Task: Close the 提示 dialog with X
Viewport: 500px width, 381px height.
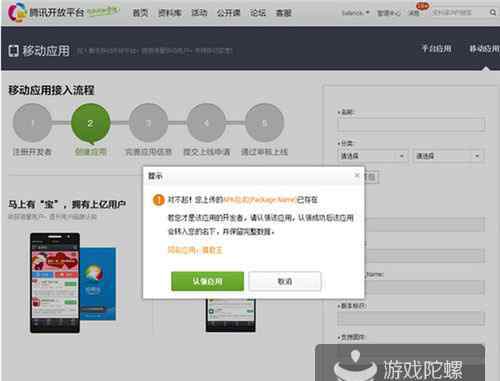Action: 357,175
